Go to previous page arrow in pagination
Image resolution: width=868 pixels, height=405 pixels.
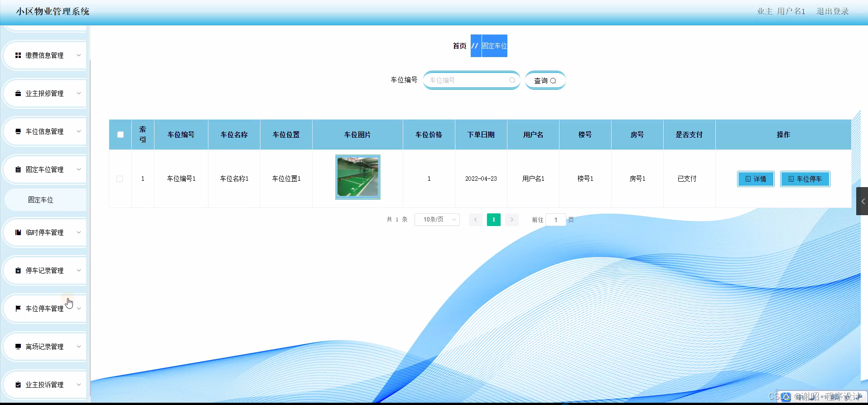tap(475, 220)
